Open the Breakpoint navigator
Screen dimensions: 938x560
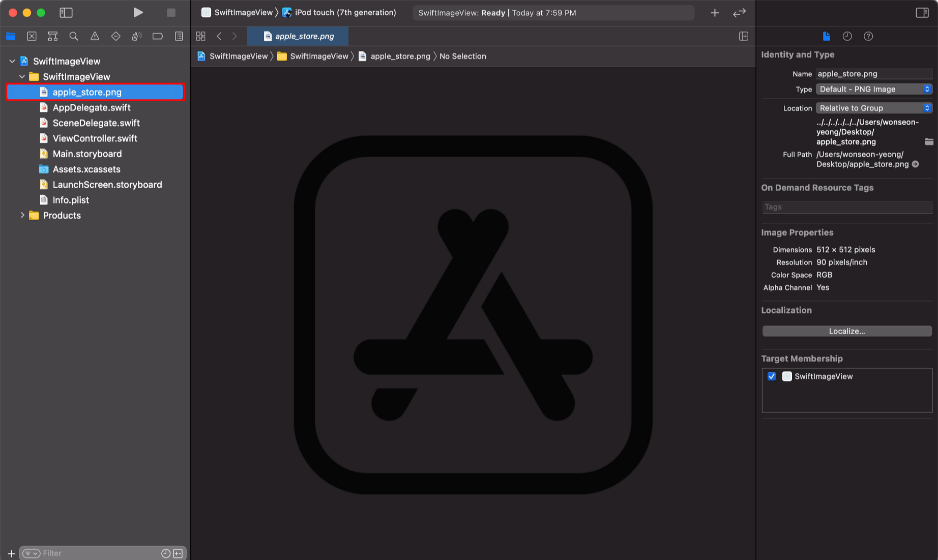[x=158, y=36]
